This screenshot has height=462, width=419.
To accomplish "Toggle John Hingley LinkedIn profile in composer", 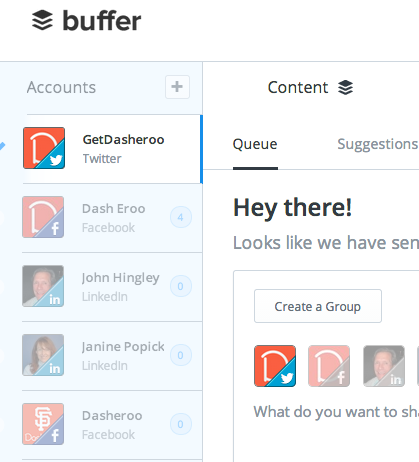I will point(384,366).
